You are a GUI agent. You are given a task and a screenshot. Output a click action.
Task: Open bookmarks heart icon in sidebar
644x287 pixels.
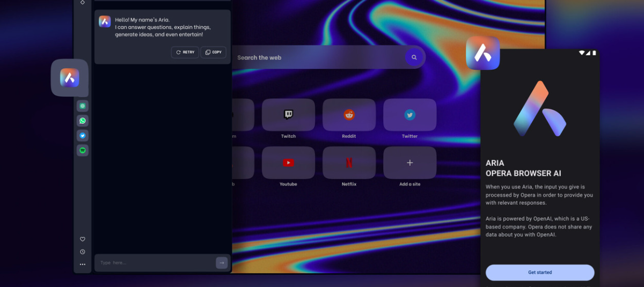[83, 239]
